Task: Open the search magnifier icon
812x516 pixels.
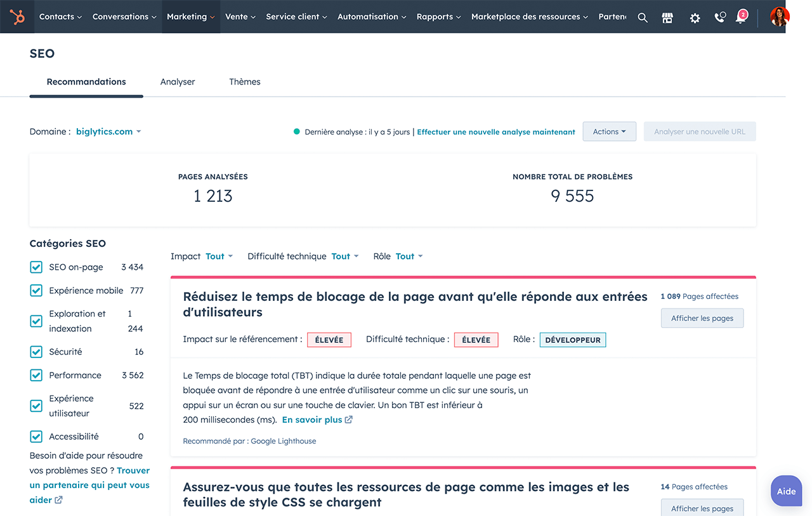Action: point(643,18)
